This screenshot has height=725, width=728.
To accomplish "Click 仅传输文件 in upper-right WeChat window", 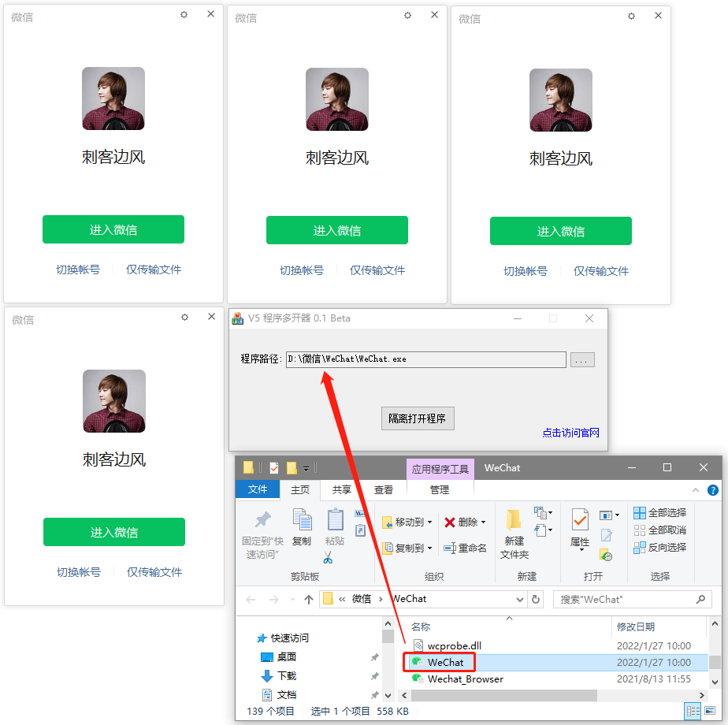I will pyautogui.click(x=601, y=271).
